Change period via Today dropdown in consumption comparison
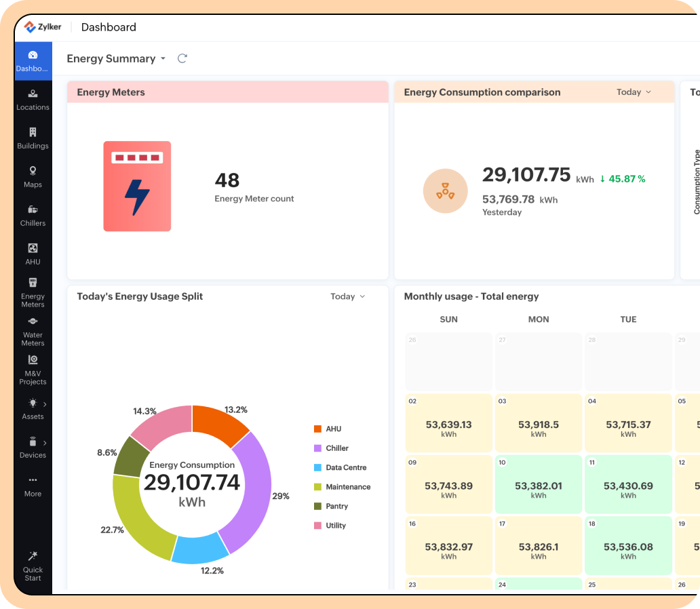This screenshot has height=609, width=700. (x=632, y=92)
